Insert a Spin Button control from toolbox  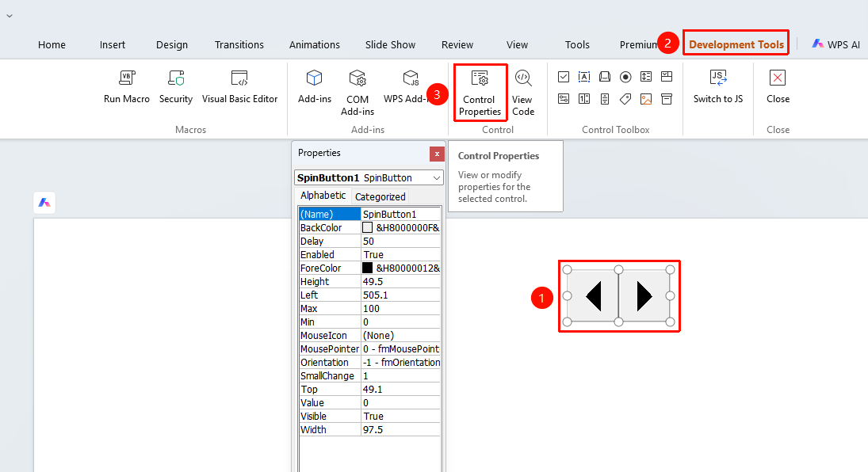(x=584, y=99)
